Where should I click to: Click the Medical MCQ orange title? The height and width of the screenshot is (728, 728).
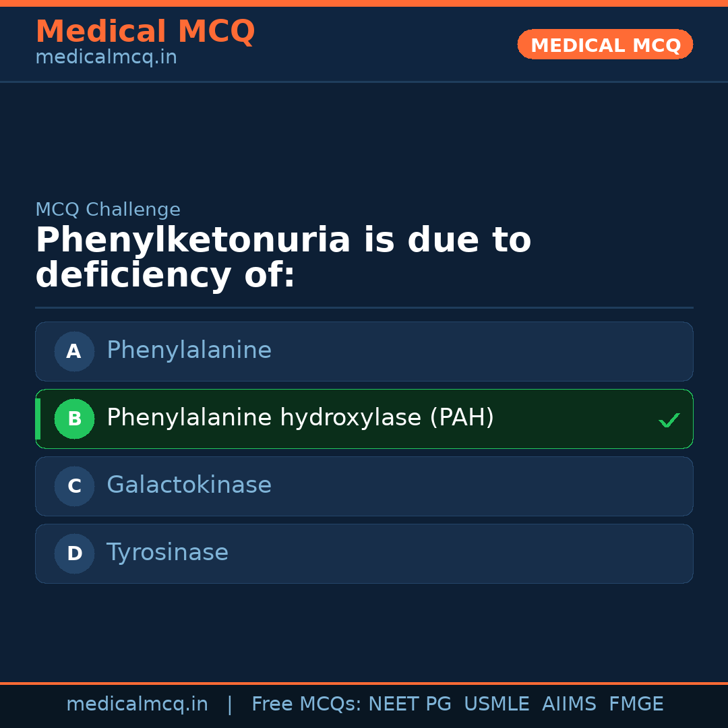(145, 32)
